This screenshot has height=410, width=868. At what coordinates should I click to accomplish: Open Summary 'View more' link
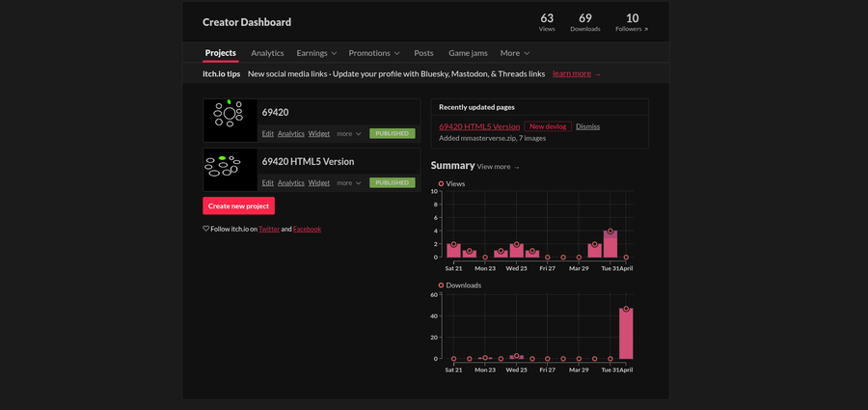(499, 167)
